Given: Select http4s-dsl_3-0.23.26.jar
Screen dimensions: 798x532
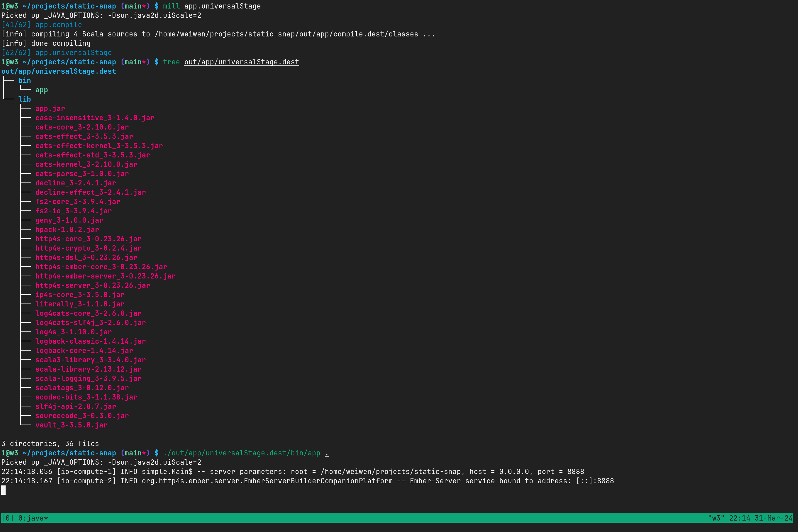Looking at the screenshot, I should tap(86, 257).
